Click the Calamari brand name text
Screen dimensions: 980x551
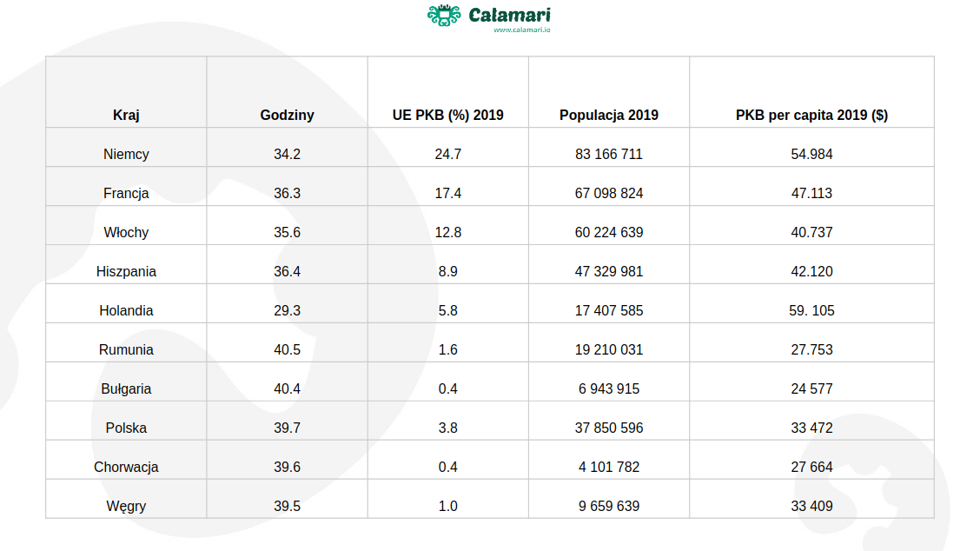pyautogui.click(x=509, y=15)
